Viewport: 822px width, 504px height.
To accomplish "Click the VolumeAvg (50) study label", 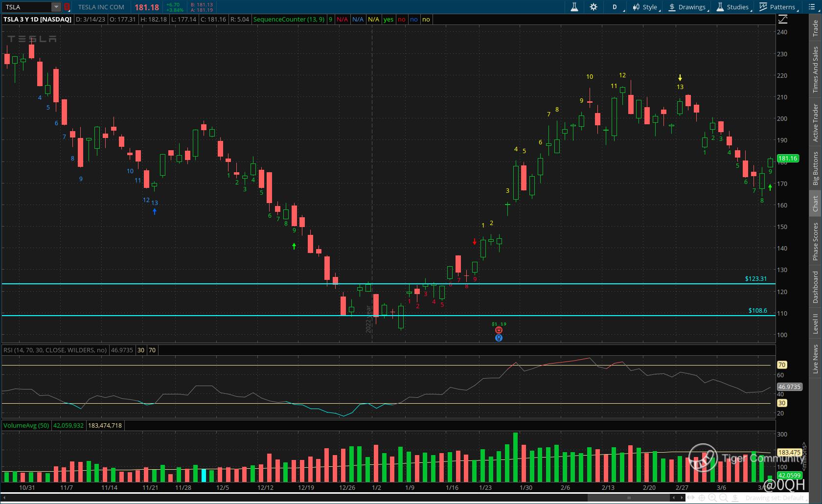I will (26, 426).
